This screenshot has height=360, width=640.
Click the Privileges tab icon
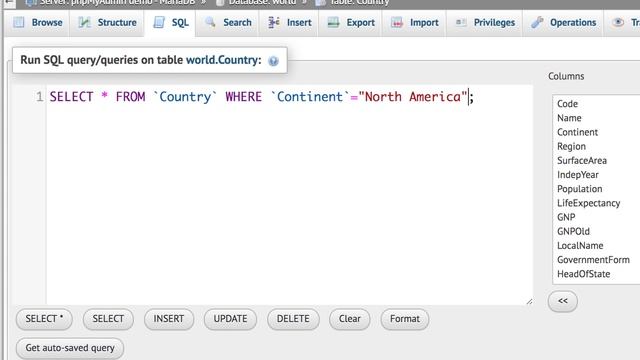(x=461, y=22)
